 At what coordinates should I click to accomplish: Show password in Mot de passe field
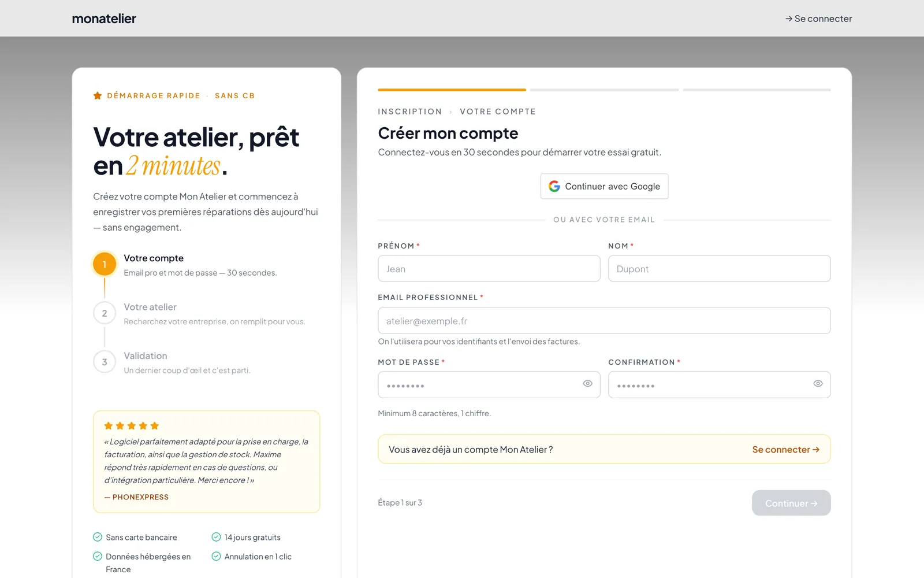point(587,384)
